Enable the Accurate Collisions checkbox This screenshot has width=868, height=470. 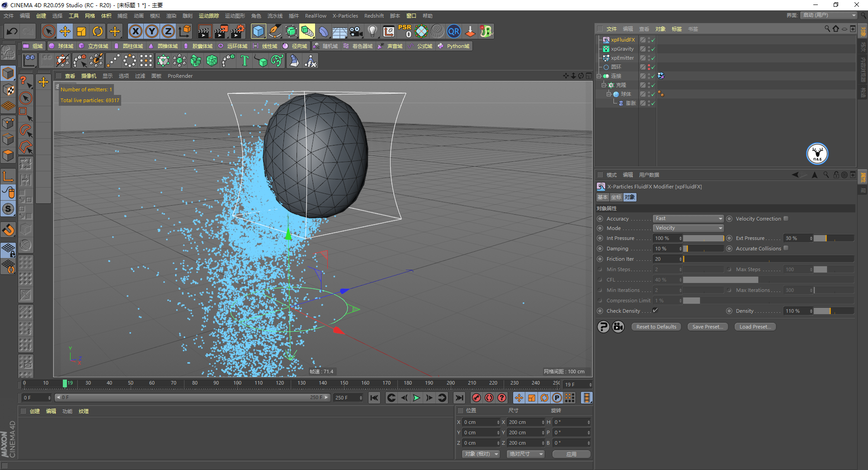(786, 248)
